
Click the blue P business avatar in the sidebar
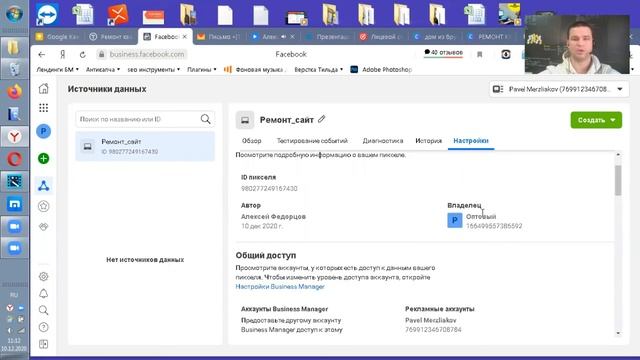coord(43,131)
